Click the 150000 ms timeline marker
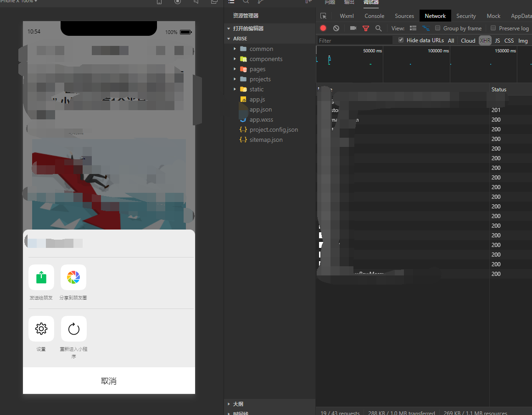The height and width of the screenshot is (415, 532). tap(505, 51)
